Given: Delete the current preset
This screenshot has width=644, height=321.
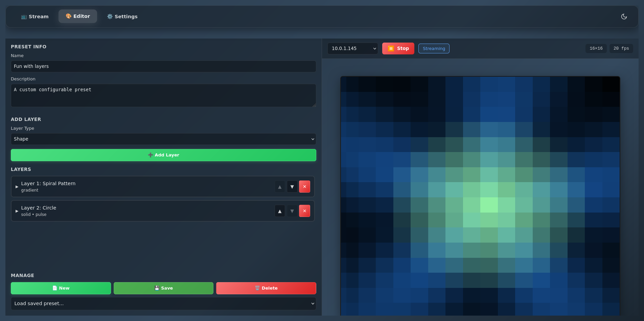Looking at the screenshot, I should click(x=266, y=288).
